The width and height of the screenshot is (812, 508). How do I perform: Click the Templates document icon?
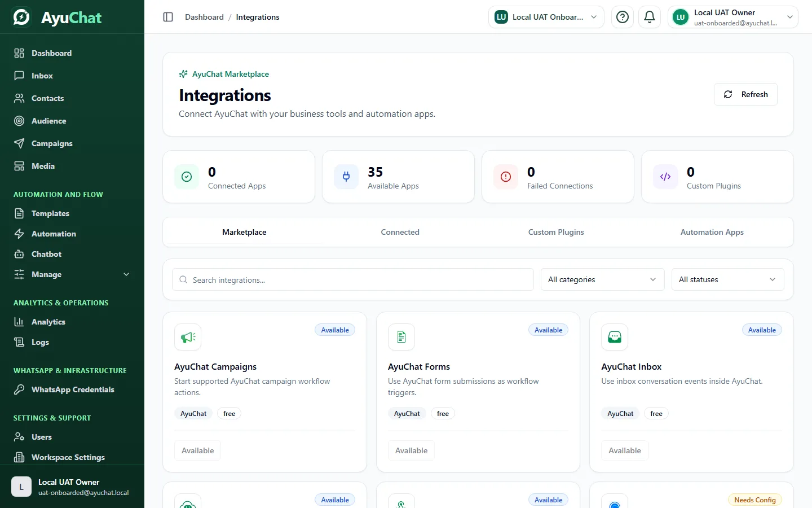point(19,213)
